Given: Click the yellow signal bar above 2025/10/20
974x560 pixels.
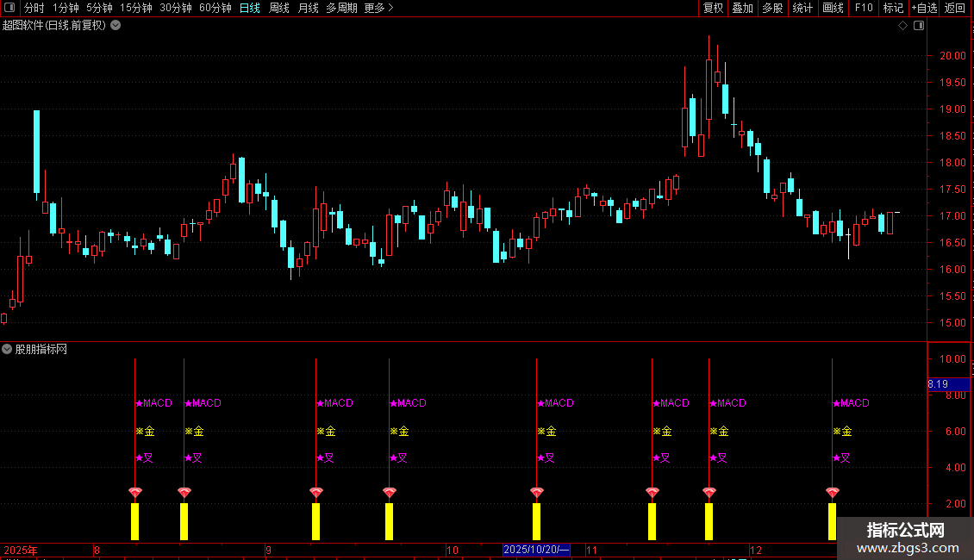Looking at the screenshot, I should 537,521.
